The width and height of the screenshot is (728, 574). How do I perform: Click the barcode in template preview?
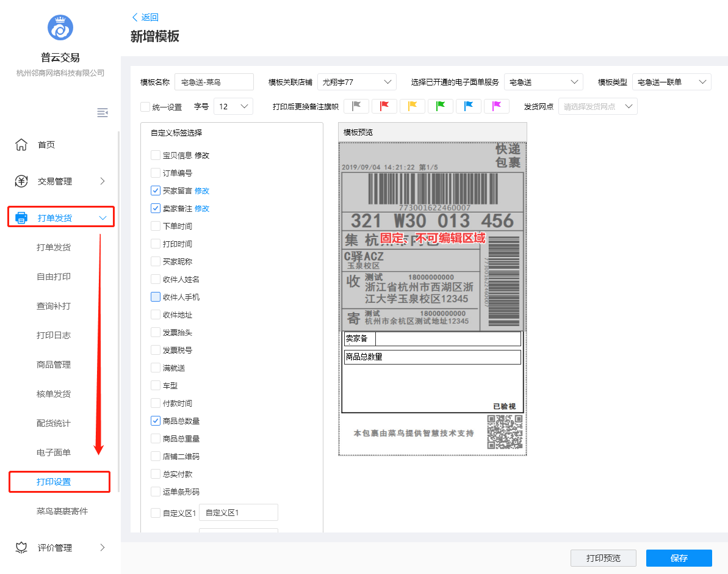pyautogui.click(x=433, y=189)
